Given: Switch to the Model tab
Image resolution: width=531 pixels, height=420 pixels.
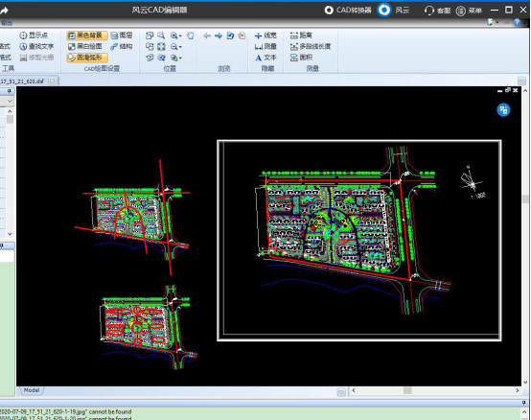Looking at the screenshot, I should pos(32,390).
